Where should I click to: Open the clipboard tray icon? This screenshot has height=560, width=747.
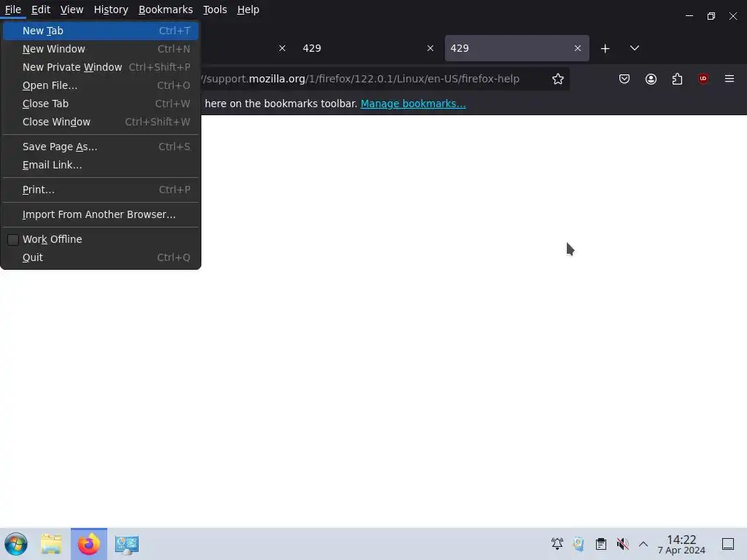pyautogui.click(x=601, y=544)
